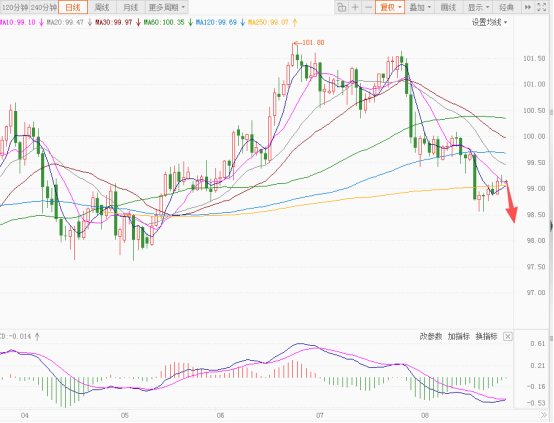554x423 pixels.
Task: Toggle fullscreen chart icon
Action: [x=541, y=7]
